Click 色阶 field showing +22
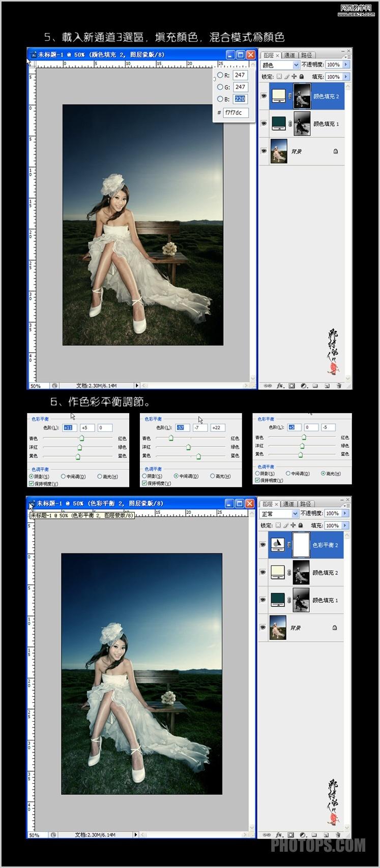The height and width of the screenshot is (868, 380). [x=217, y=427]
